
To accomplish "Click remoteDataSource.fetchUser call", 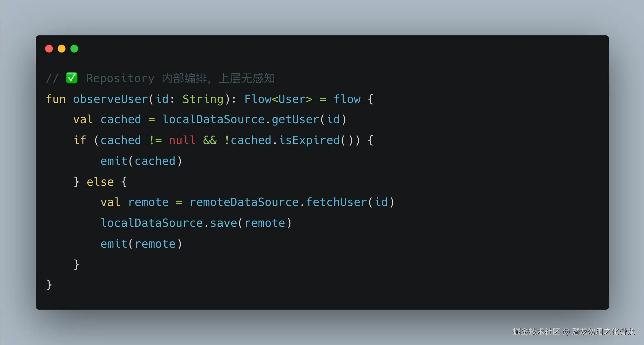I will point(292,202).
